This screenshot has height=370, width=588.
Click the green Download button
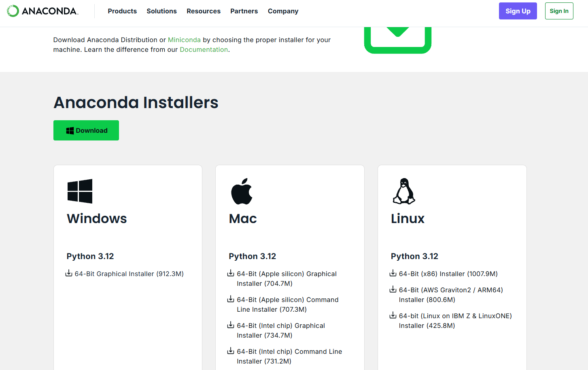coord(86,130)
